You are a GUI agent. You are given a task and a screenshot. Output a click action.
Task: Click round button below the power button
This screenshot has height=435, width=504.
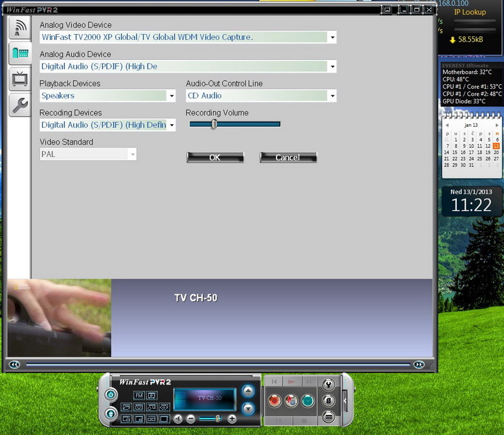coord(111,414)
